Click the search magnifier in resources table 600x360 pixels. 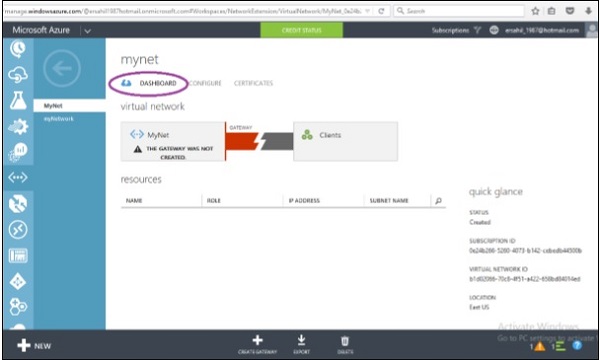(439, 200)
